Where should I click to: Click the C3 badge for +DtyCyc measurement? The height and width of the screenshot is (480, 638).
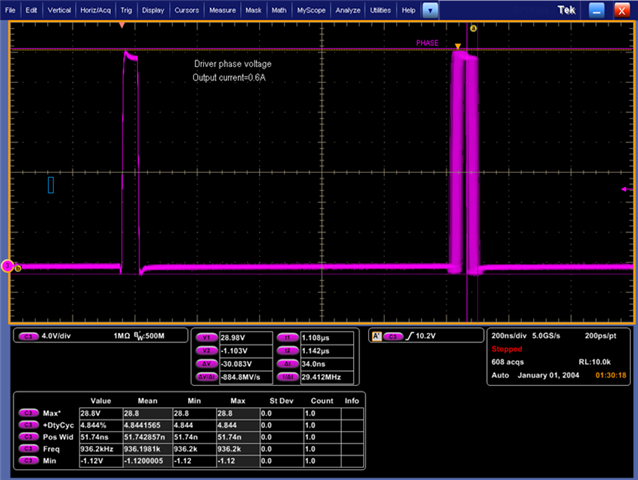pos(28,425)
